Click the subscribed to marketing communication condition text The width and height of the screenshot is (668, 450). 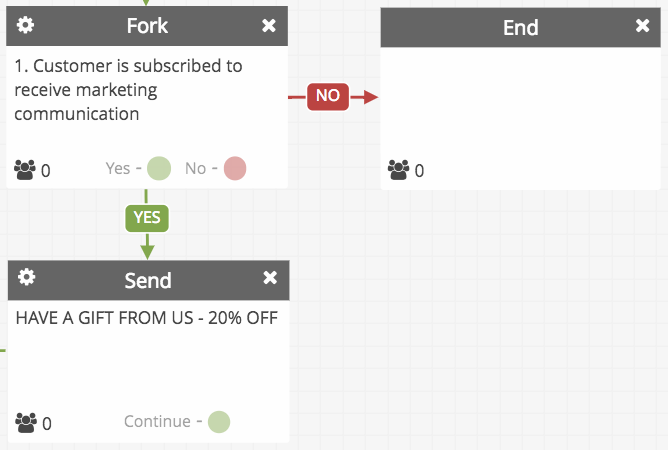(128, 90)
